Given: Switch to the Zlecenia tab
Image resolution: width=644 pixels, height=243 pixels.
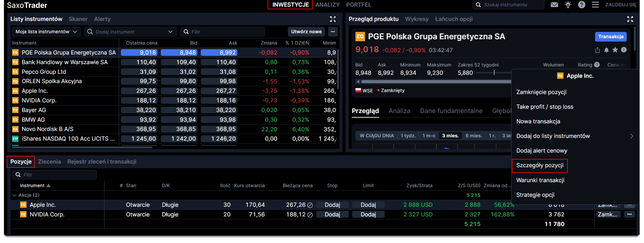Looking at the screenshot, I should coord(49,162).
